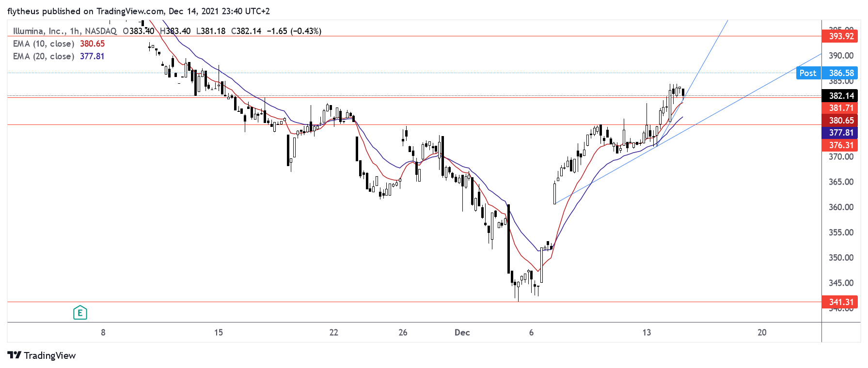Viewport: 868px width, 368px height.
Task: Select the 345.00 price axis label
Action: 841,283
